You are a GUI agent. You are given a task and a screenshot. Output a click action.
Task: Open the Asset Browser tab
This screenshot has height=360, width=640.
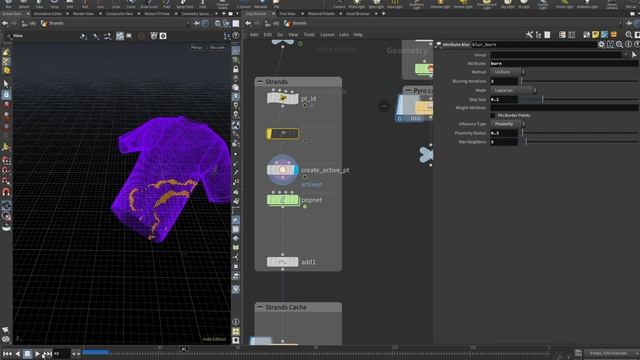358,13
